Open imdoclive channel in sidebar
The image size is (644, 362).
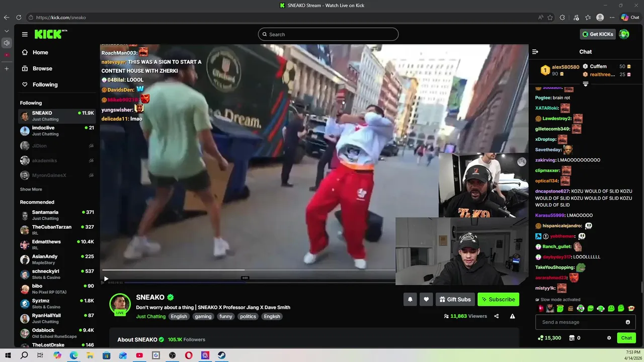[x=57, y=131]
